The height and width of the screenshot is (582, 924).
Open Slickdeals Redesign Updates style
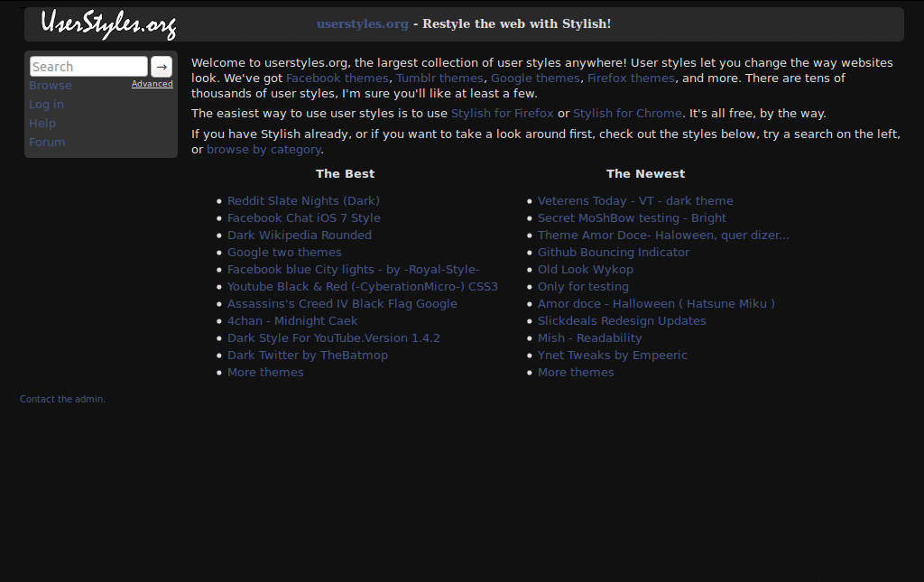click(622, 321)
